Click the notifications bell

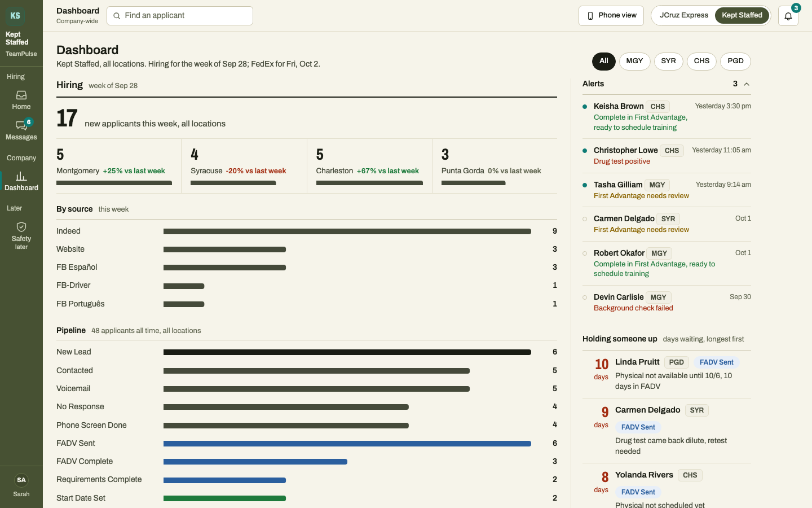(x=788, y=16)
